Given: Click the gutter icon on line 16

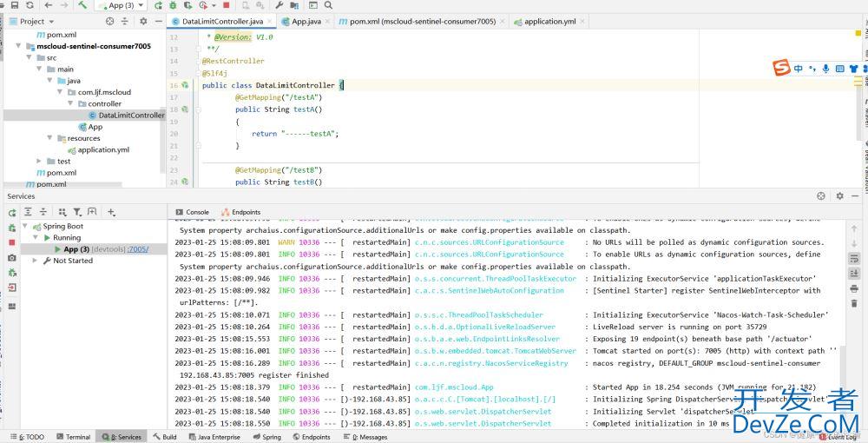Looking at the screenshot, I should tap(186, 85).
